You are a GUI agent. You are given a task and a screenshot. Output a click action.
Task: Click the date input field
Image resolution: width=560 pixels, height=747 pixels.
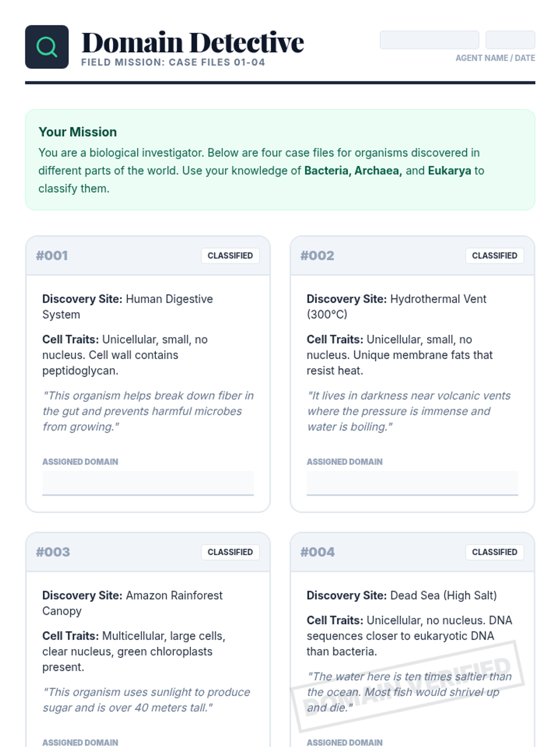510,40
